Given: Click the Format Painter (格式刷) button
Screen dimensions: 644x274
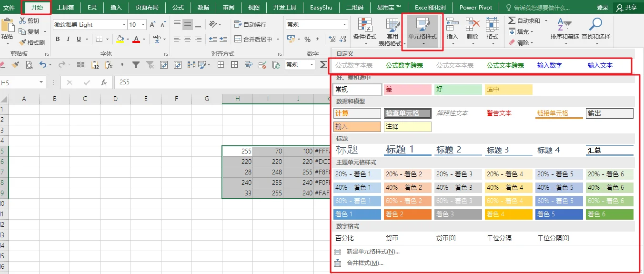Looking at the screenshot, I should pyautogui.click(x=31, y=42).
